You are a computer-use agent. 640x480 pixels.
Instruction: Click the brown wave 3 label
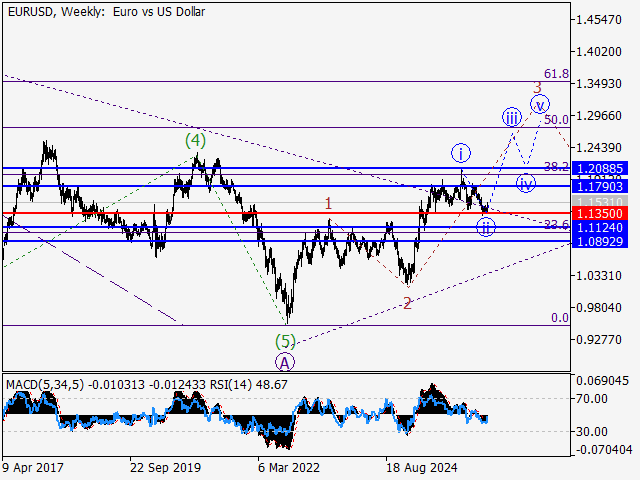(x=538, y=88)
